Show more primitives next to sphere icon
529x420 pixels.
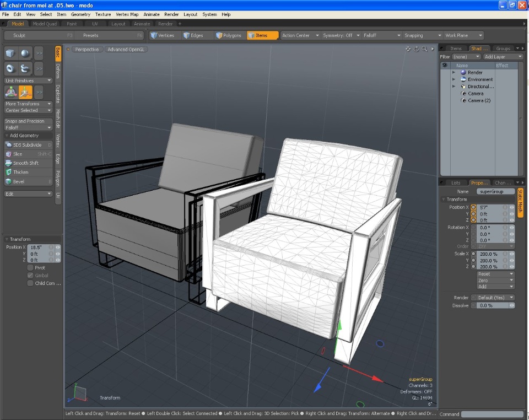click(x=39, y=53)
